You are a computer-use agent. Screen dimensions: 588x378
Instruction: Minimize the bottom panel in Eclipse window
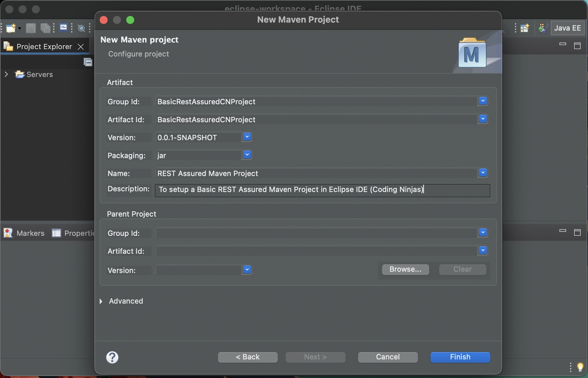563,231
